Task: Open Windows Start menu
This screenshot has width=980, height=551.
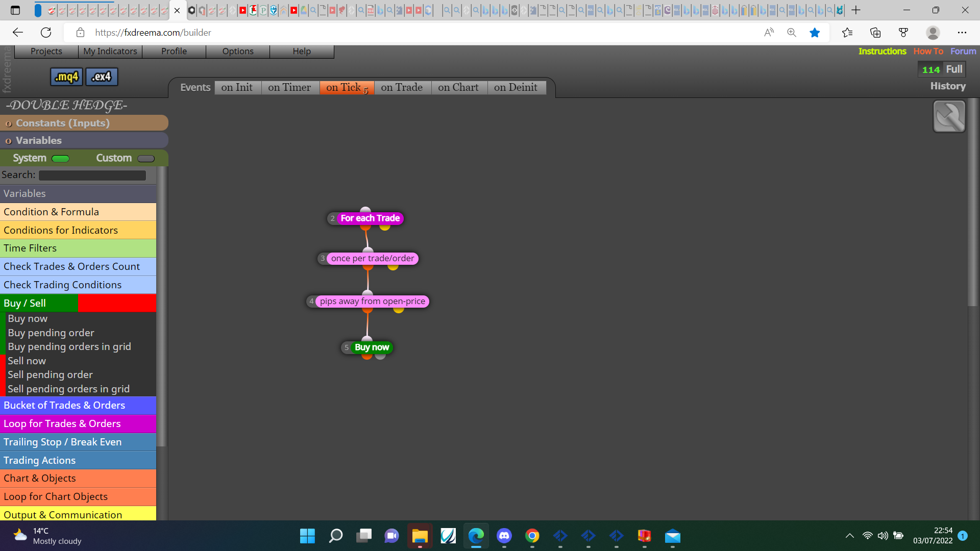Action: 307,536
